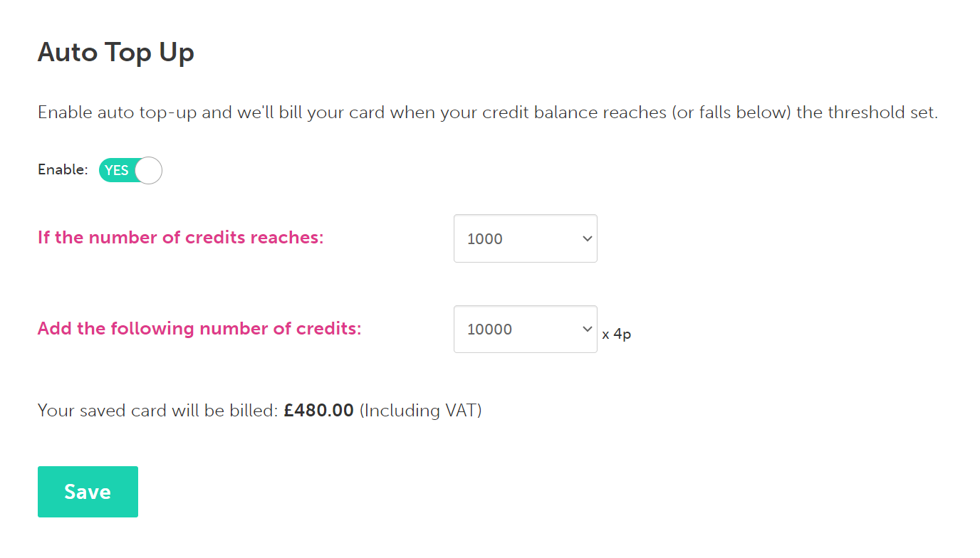Switch auto top-up from YES to no
The height and width of the screenshot is (558, 980).
tap(130, 170)
